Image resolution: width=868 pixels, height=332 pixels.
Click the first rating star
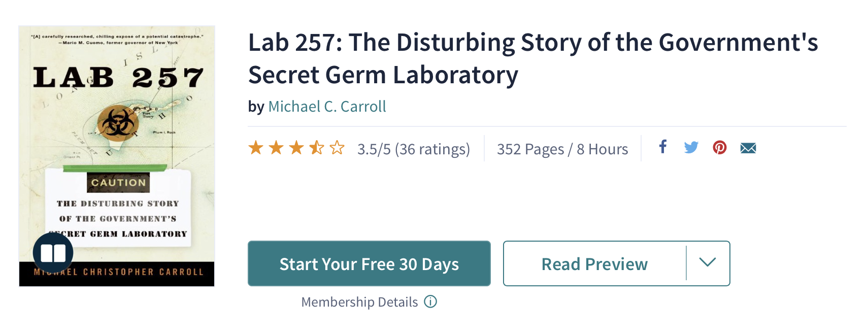(256, 148)
